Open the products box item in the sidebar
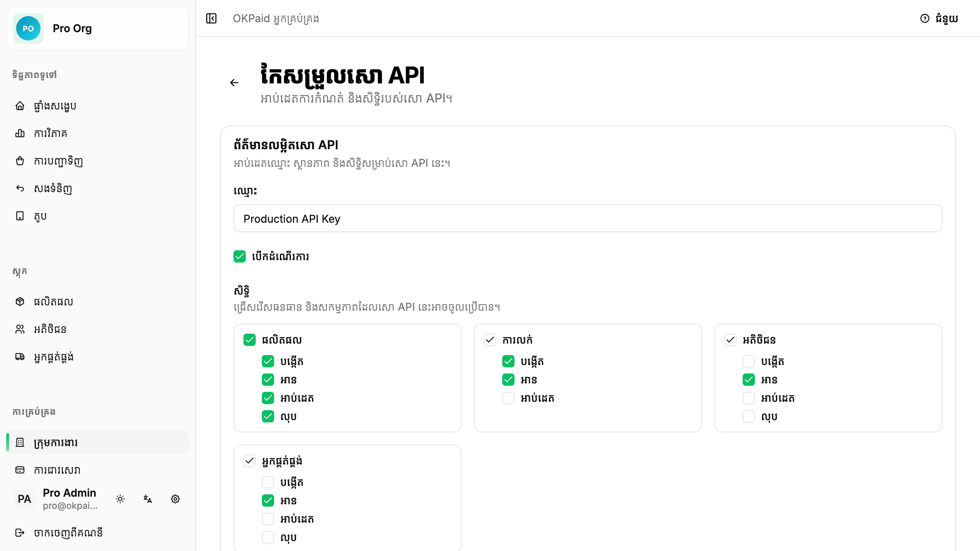The image size is (980, 551). pos(98,302)
